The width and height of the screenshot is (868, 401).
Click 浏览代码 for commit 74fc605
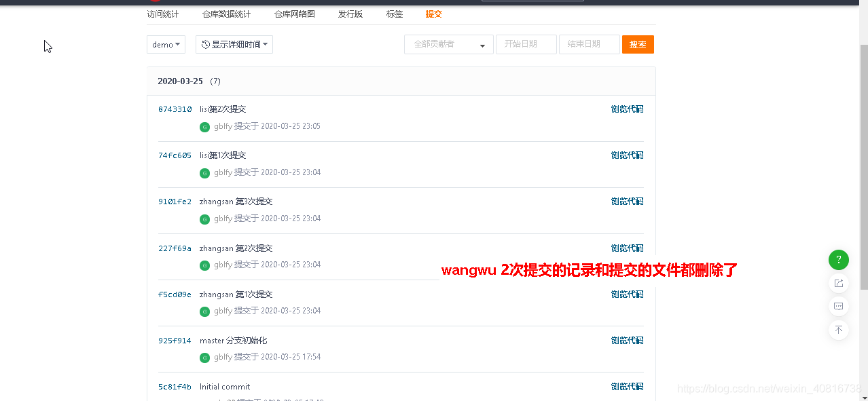coord(627,155)
